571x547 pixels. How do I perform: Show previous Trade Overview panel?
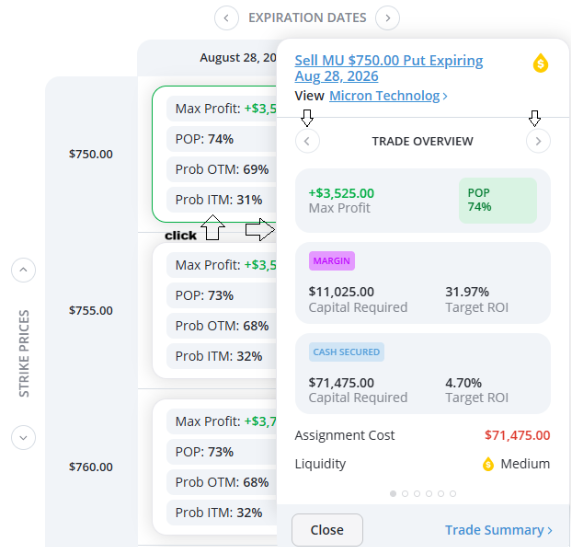[307, 141]
